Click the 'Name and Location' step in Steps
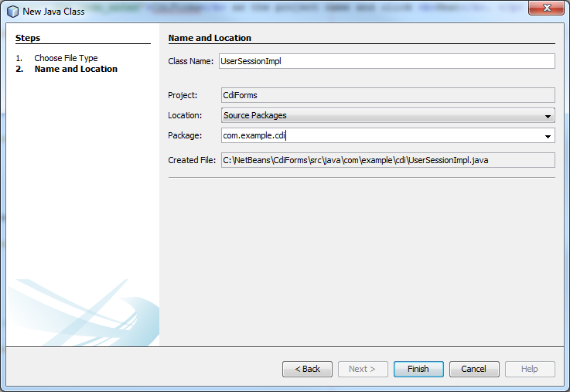Viewport: 570px width, 392px height. (x=76, y=69)
